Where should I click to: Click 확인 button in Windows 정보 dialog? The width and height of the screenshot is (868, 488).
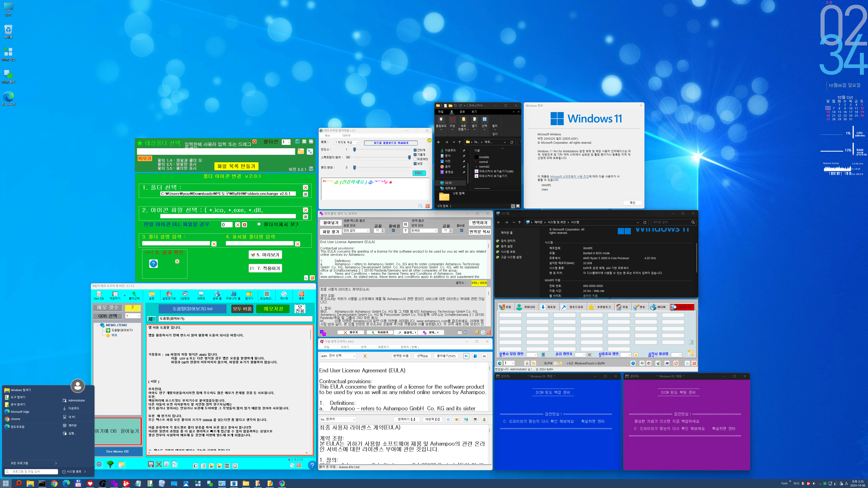click(632, 203)
